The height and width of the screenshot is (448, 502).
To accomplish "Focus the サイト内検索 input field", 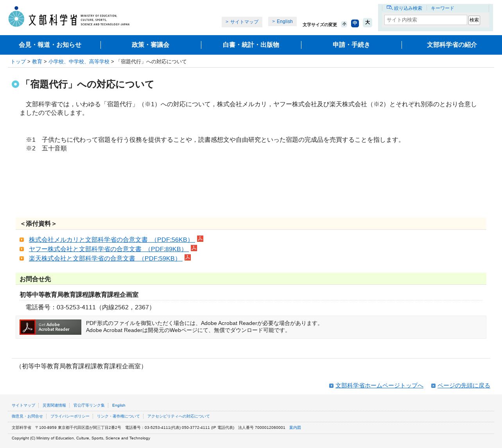I will [x=425, y=20].
